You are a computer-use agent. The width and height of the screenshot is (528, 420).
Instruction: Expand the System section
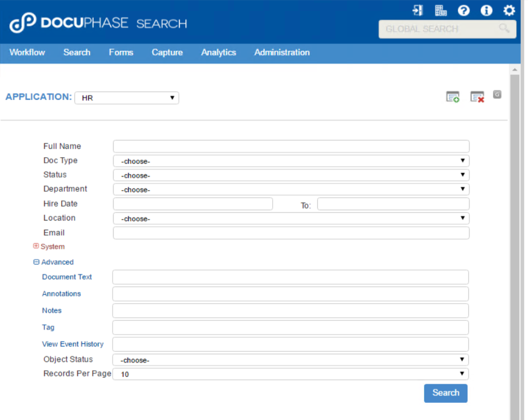pyautogui.click(x=36, y=246)
